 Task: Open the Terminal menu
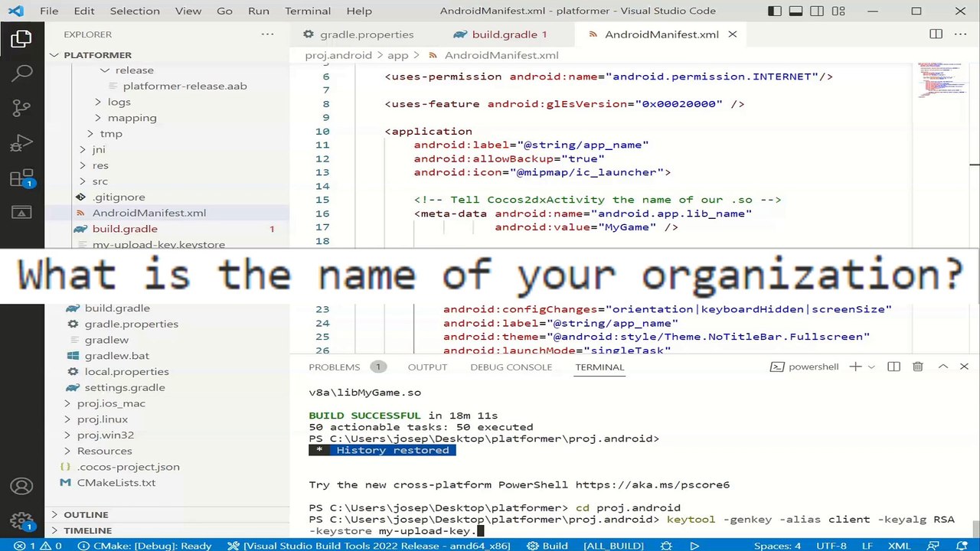tap(308, 11)
